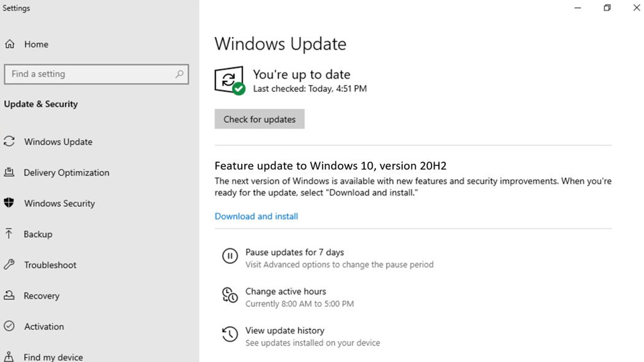Open Windows Security settings
Screen dimensions: 644x362
(x=59, y=204)
